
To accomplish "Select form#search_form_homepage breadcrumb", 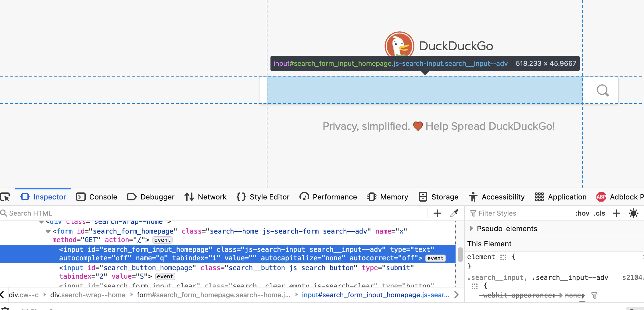I will 213,295.
